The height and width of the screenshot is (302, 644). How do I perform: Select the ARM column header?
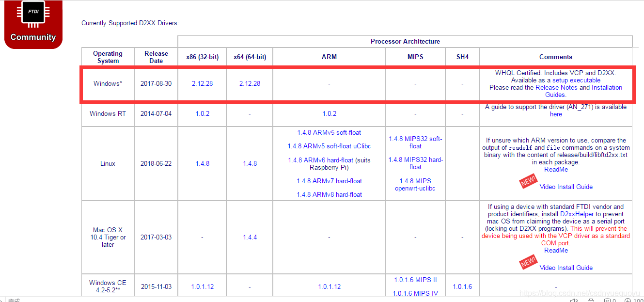pos(329,57)
